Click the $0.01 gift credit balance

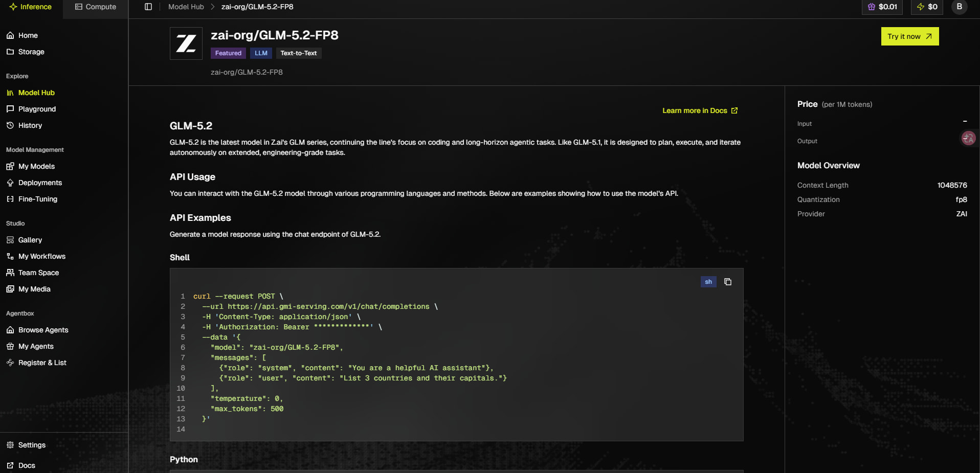[x=882, y=7]
